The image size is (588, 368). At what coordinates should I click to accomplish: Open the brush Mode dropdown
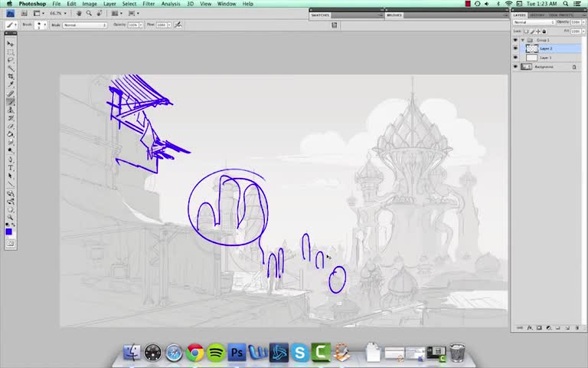click(85, 25)
